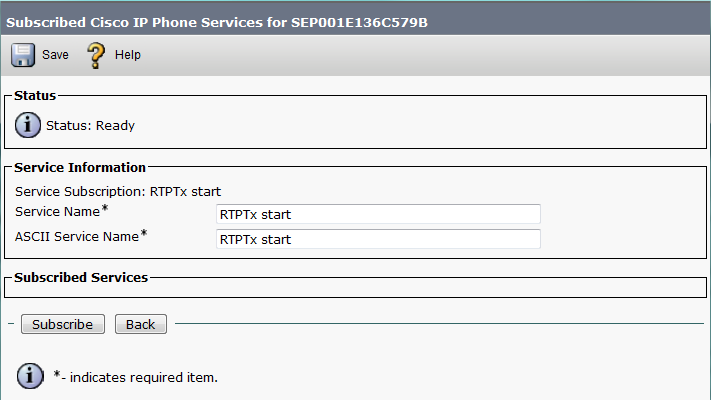711x400 pixels.
Task: Click the Subscribed Services section heading
Action: point(81,277)
